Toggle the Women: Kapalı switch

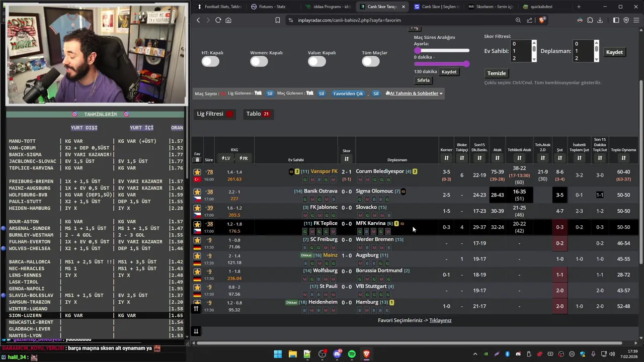259,61
